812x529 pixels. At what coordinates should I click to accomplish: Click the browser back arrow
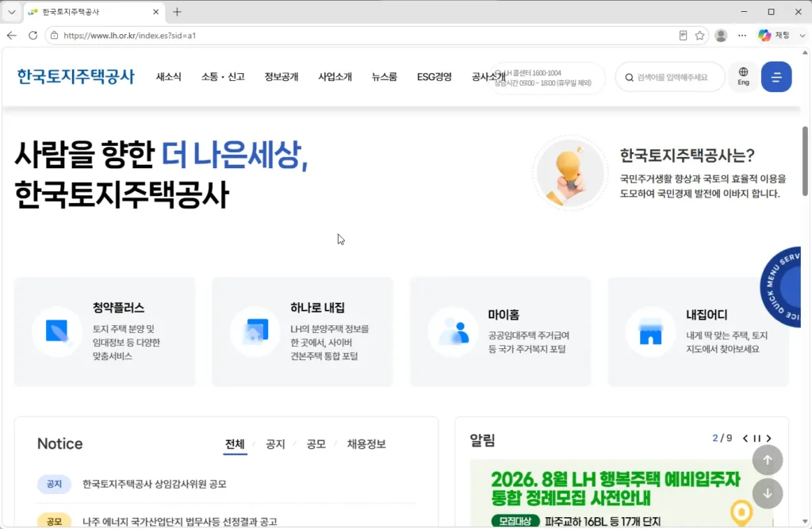(x=11, y=35)
